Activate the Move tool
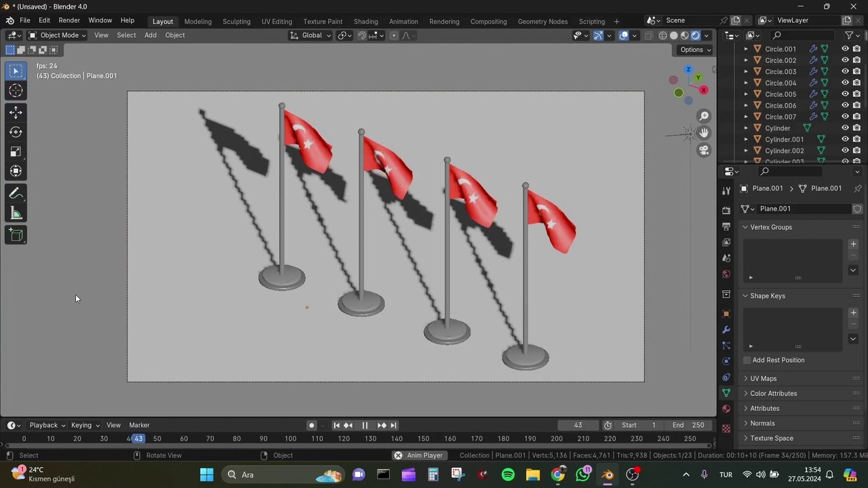The image size is (868, 488). click(x=16, y=113)
